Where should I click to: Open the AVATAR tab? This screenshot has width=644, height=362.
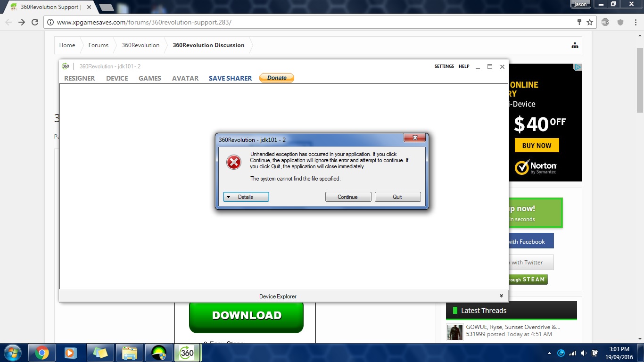pyautogui.click(x=185, y=78)
